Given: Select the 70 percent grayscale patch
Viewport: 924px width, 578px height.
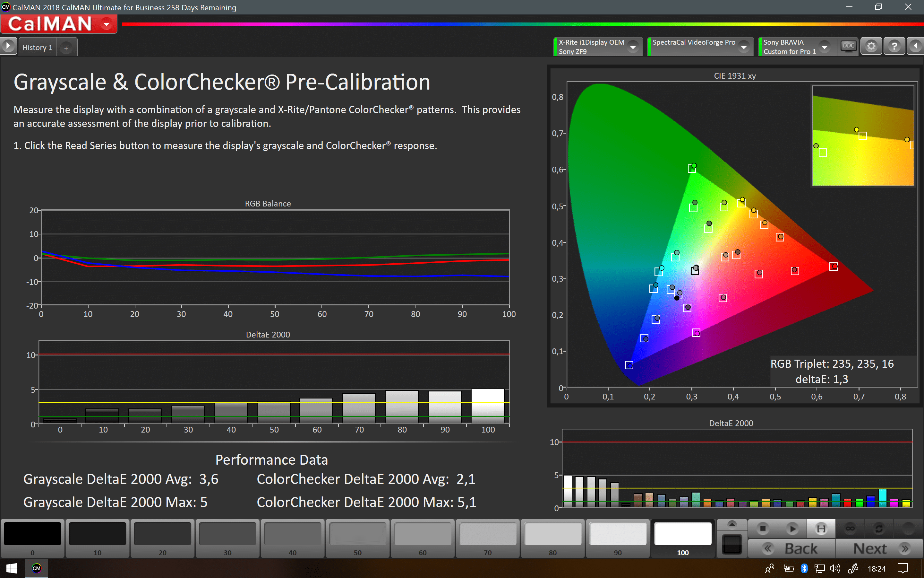Looking at the screenshot, I should (488, 539).
